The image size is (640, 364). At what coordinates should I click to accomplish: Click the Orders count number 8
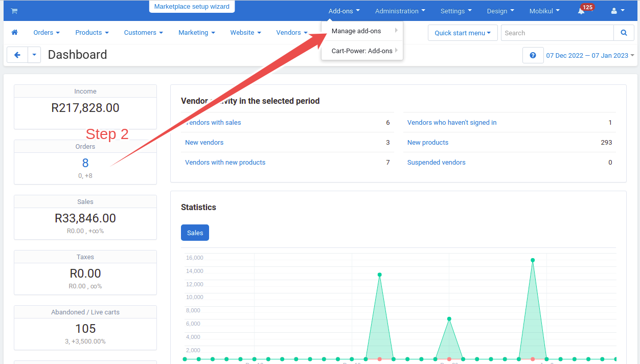pos(85,163)
